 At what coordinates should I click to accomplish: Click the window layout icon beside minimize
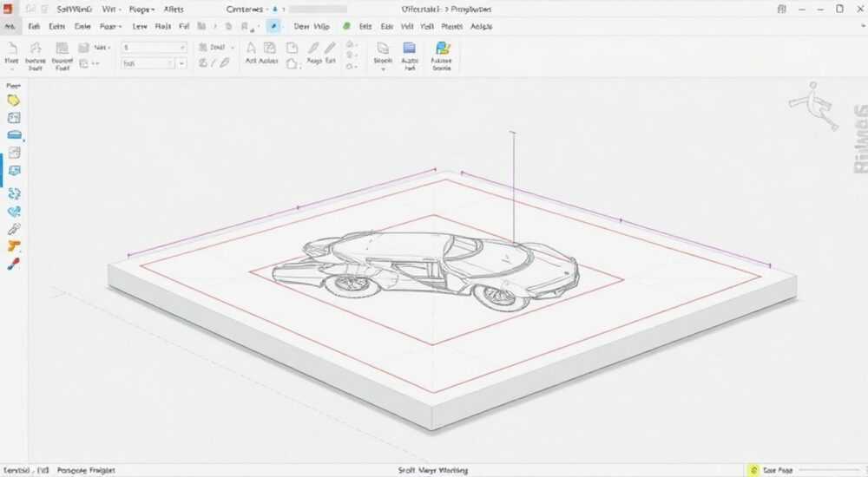782,9
